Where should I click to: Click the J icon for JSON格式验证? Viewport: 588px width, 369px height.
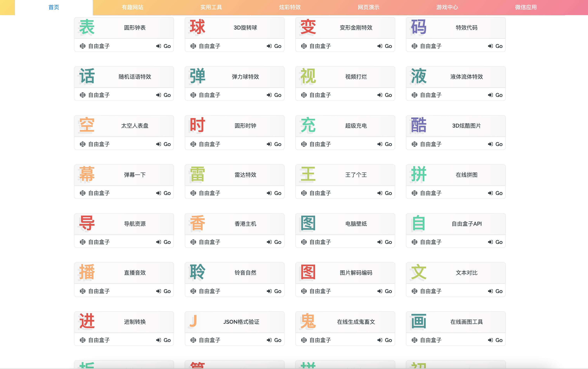(x=193, y=321)
